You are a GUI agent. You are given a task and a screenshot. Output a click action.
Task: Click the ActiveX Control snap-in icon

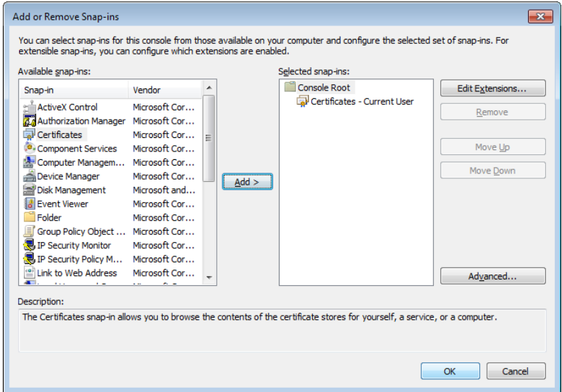click(x=30, y=107)
